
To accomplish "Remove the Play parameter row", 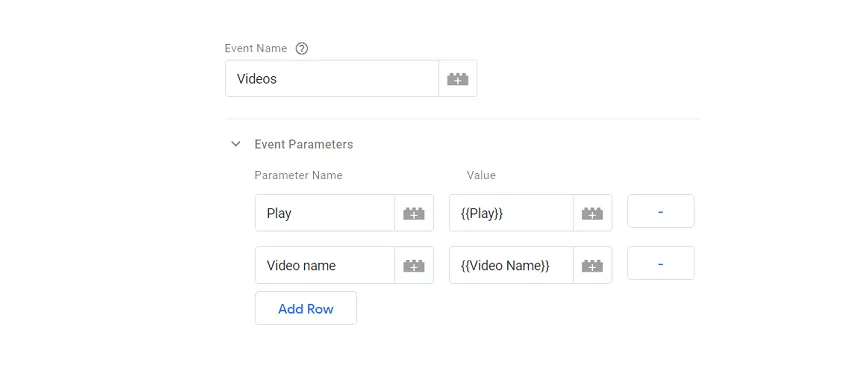I will point(661,211).
